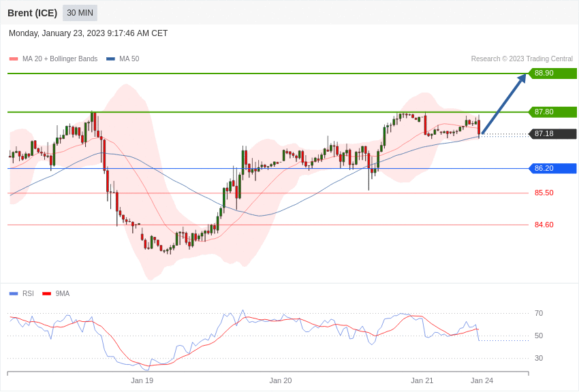Click the 85.50 support level label

tap(544, 193)
